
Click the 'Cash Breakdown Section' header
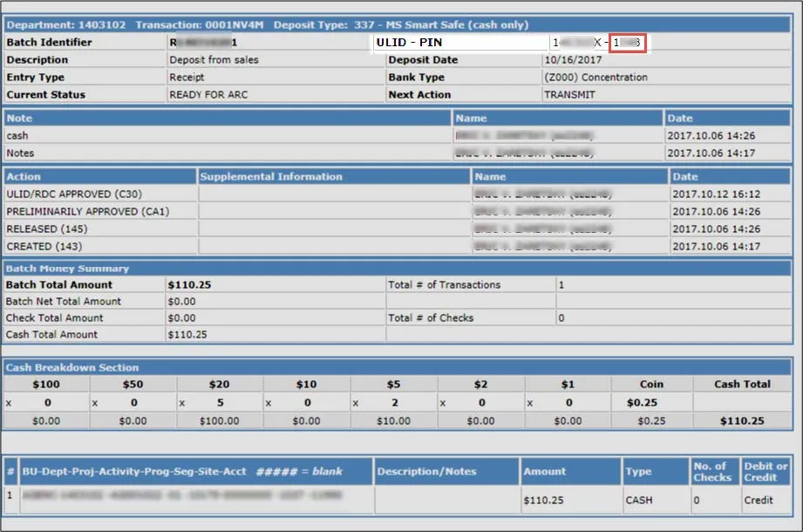tap(398, 367)
